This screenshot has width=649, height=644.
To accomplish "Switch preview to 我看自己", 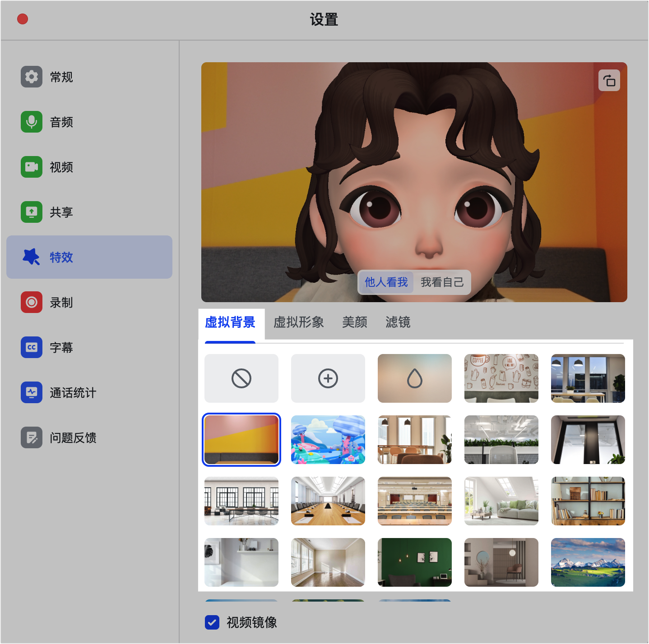I will pos(442,282).
